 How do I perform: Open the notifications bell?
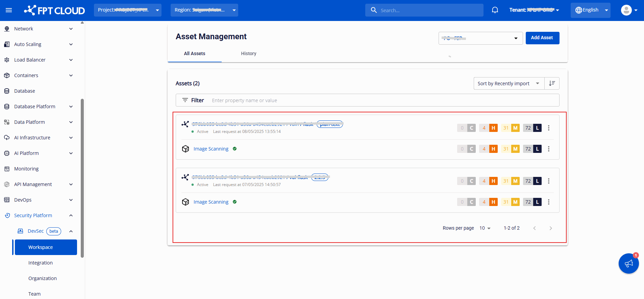495,10
